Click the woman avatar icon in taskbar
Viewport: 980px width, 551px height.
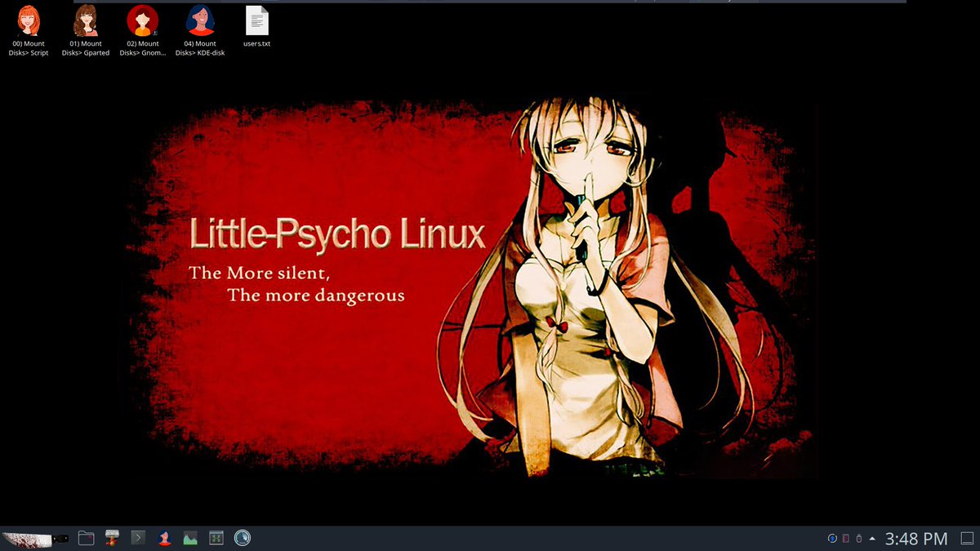pos(164,538)
